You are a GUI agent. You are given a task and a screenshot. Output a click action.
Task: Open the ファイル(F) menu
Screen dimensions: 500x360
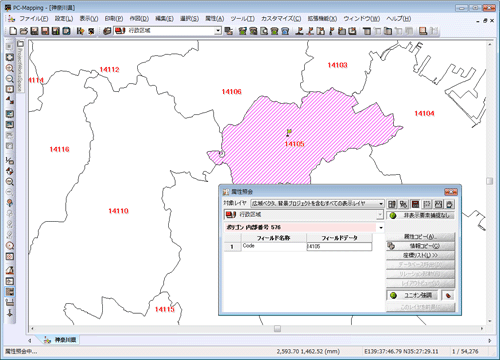[x=33, y=19]
